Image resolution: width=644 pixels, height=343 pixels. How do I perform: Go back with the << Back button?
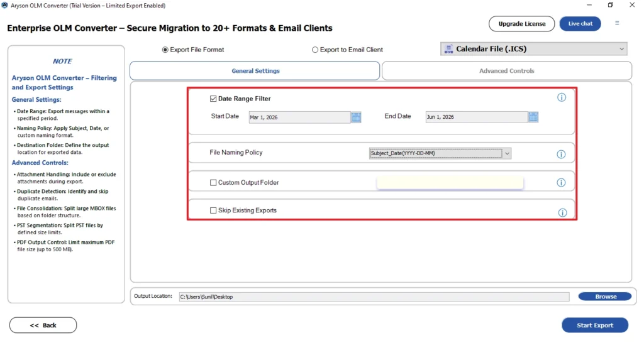click(x=43, y=325)
